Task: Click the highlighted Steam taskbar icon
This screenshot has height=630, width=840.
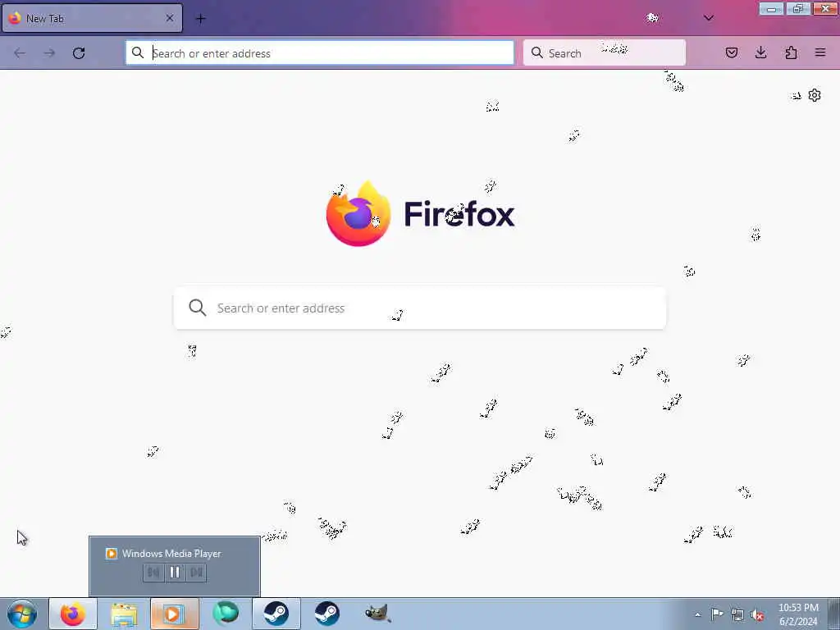Action: pos(276,614)
